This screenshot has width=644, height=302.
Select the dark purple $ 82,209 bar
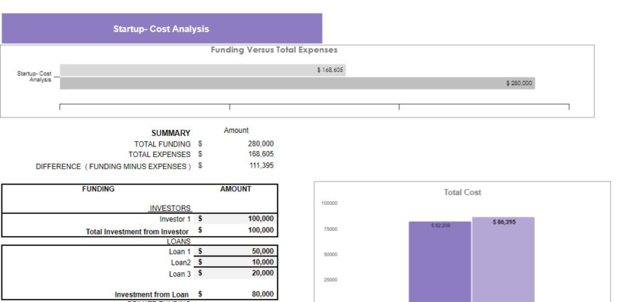[440, 262]
